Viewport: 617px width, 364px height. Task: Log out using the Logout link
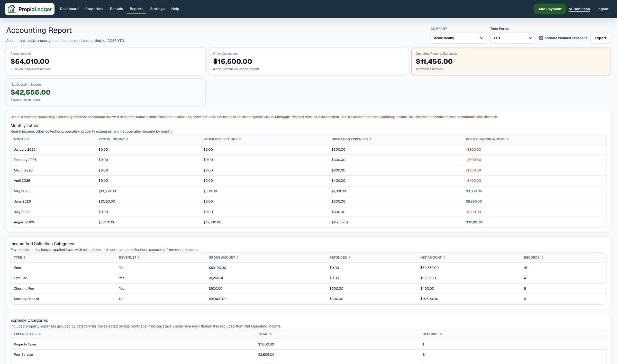pos(602,9)
